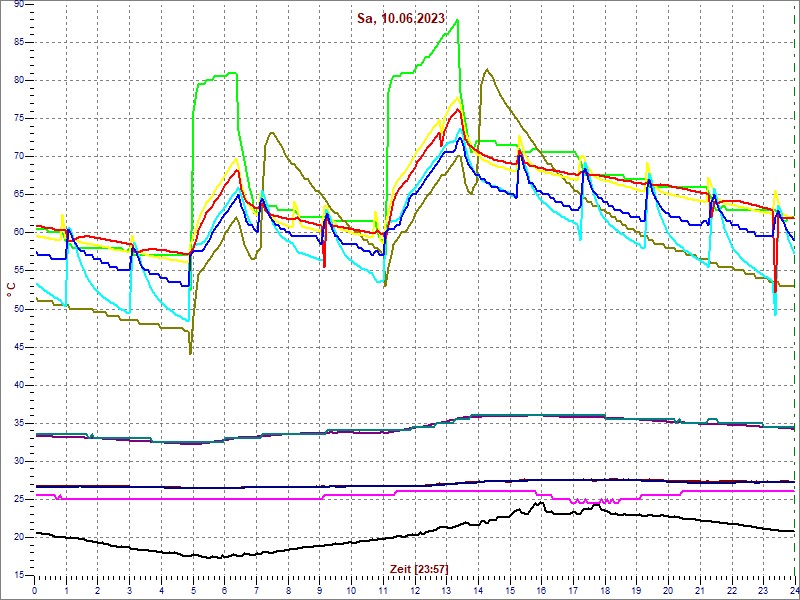Viewport: 800px width, 600px height.
Task: Click hour 22 on the time axis
Action: (732, 590)
